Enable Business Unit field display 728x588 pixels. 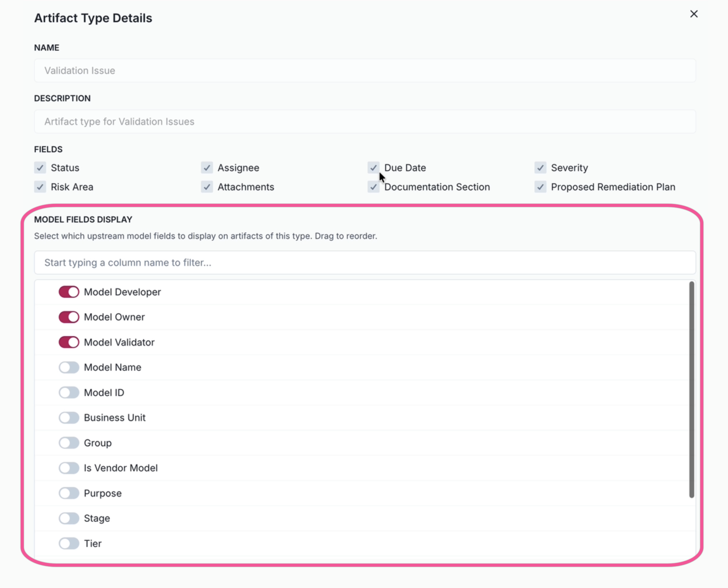(69, 417)
